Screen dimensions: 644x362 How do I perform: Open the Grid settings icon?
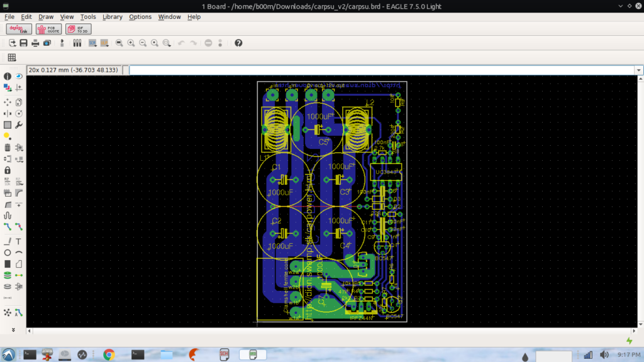pos(12,57)
